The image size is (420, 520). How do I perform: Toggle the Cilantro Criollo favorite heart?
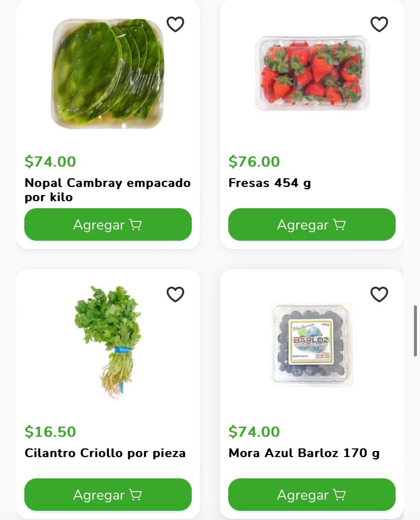pos(176,294)
